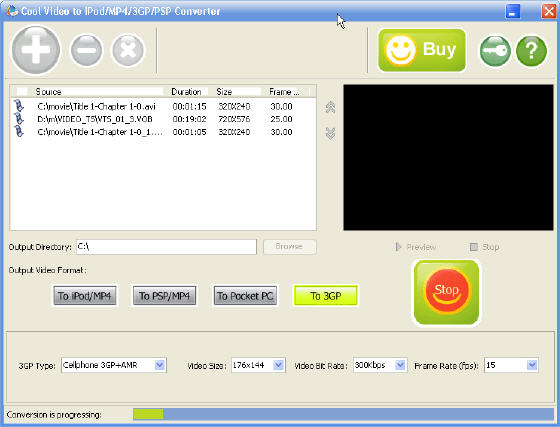This screenshot has height=427, width=560.
Task: Click the Preview play control
Action: pos(415,247)
